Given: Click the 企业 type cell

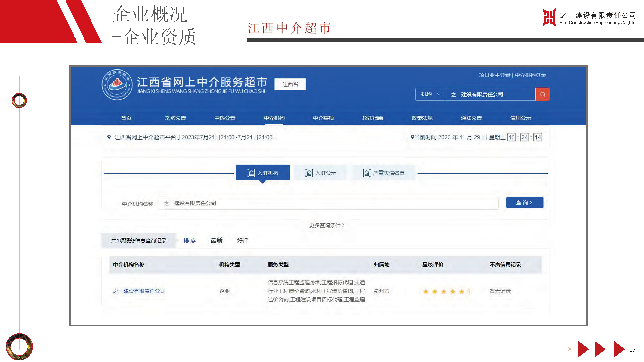Looking at the screenshot, I should coord(224,291).
